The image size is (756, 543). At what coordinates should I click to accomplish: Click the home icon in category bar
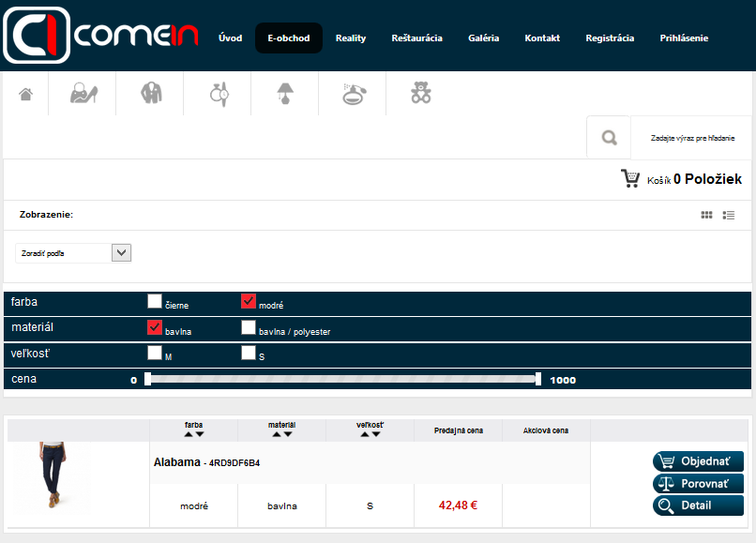tap(26, 94)
